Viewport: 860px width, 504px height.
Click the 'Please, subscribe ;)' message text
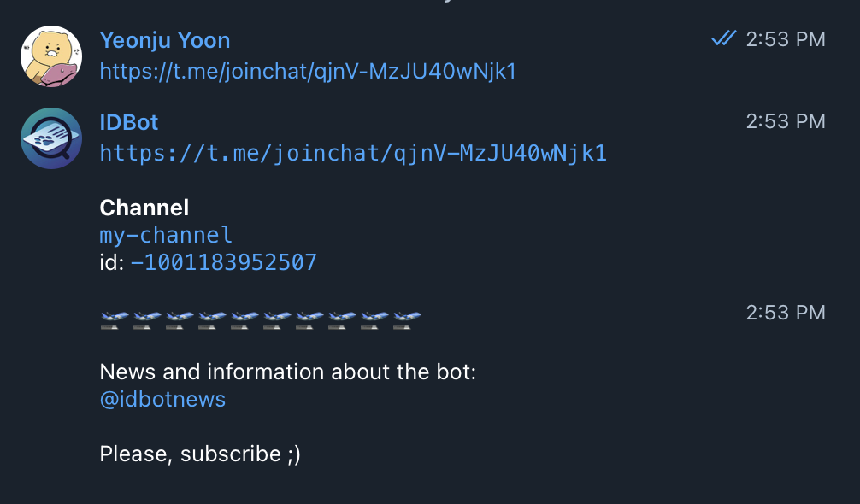tap(200, 454)
